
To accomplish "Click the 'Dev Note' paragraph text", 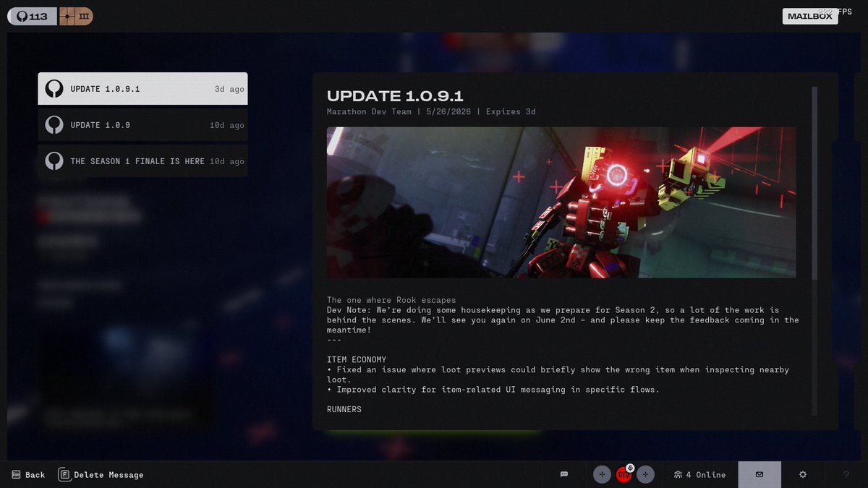I will pyautogui.click(x=563, y=320).
